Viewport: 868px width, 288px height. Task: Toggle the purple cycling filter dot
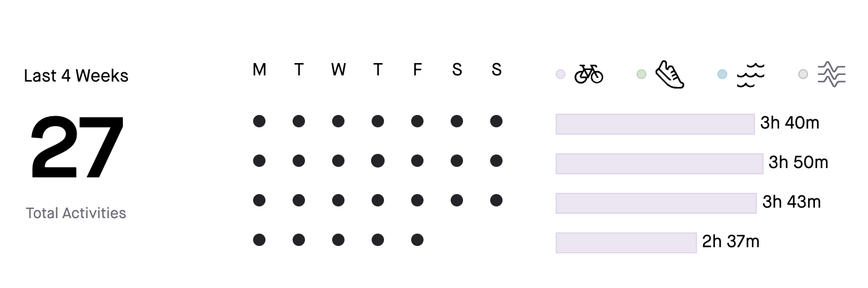[x=561, y=74]
